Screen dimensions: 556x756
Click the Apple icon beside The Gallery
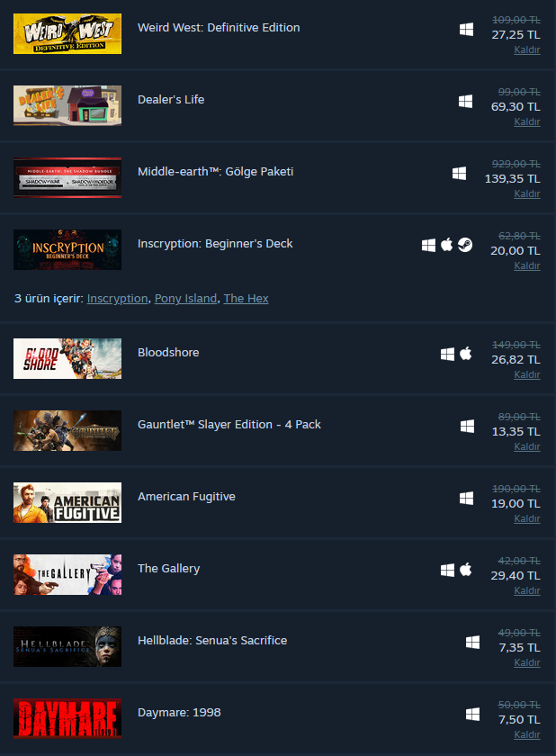465,570
